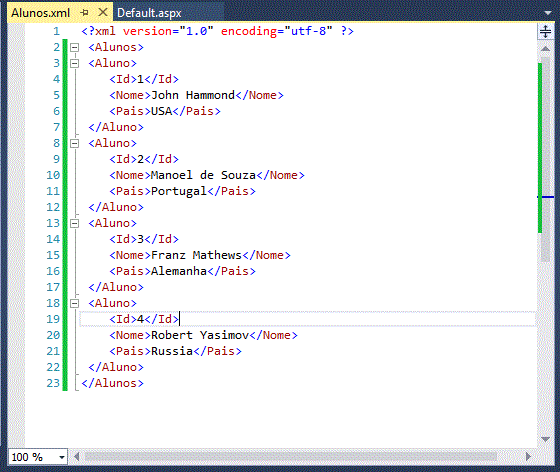
Task: Collapse the Aluno node on line 13
Action: [x=74, y=223]
